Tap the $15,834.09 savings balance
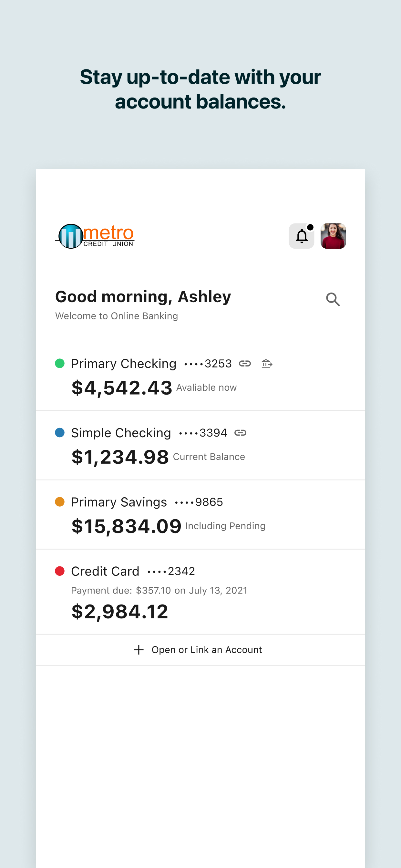The image size is (401, 868). click(126, 526)
